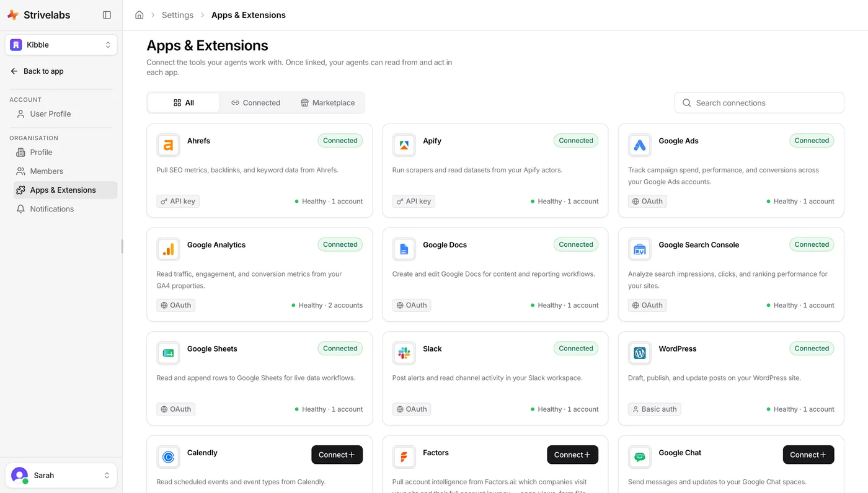Click the Slack app icon
The image size is (868, 493).
tap(404, 353)
